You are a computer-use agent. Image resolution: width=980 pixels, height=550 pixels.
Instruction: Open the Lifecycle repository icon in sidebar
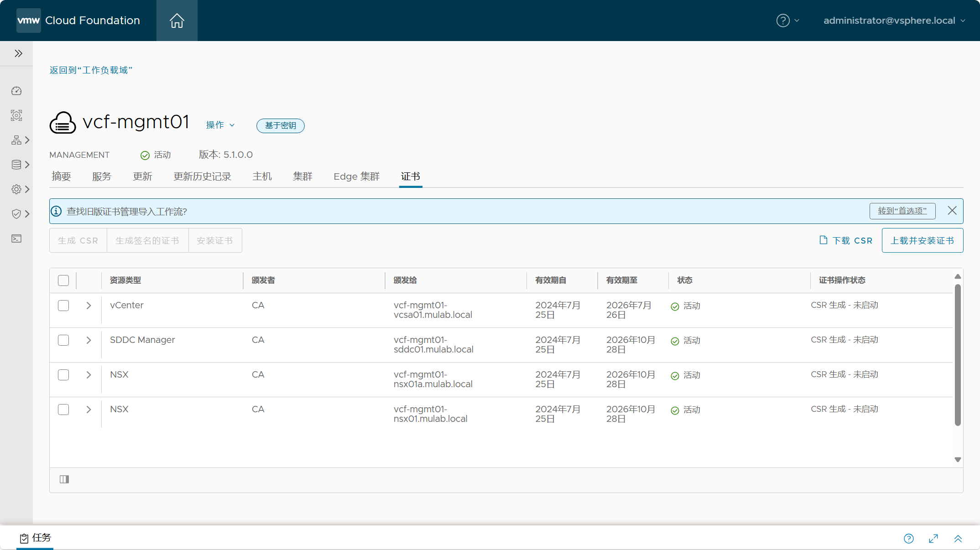pyautogui.click(x=16, y=165)
